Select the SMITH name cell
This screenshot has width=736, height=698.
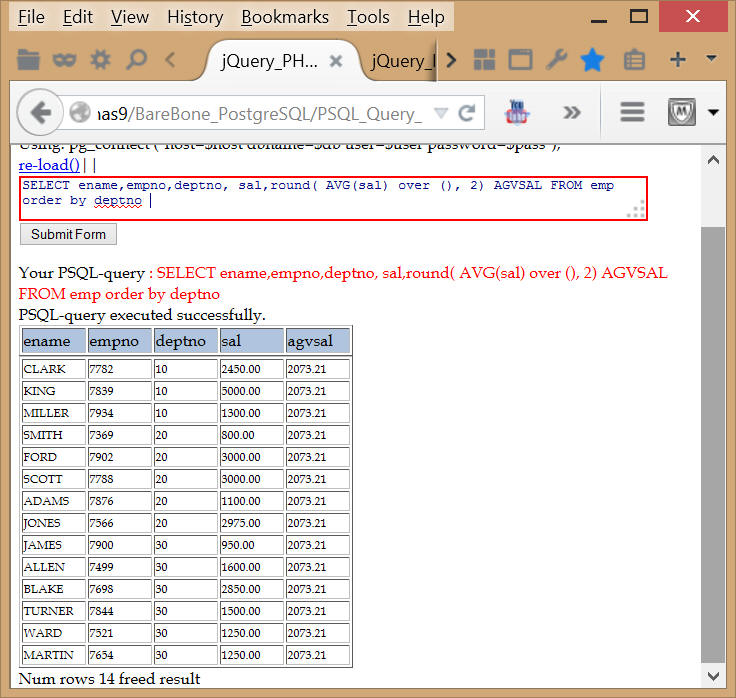54,435
